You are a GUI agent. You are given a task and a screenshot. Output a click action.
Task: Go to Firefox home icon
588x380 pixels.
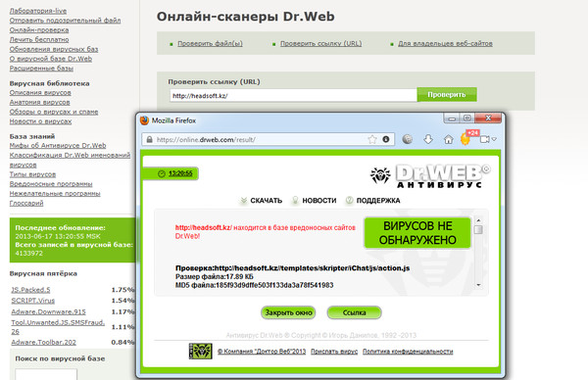click(x=448, y=140)
